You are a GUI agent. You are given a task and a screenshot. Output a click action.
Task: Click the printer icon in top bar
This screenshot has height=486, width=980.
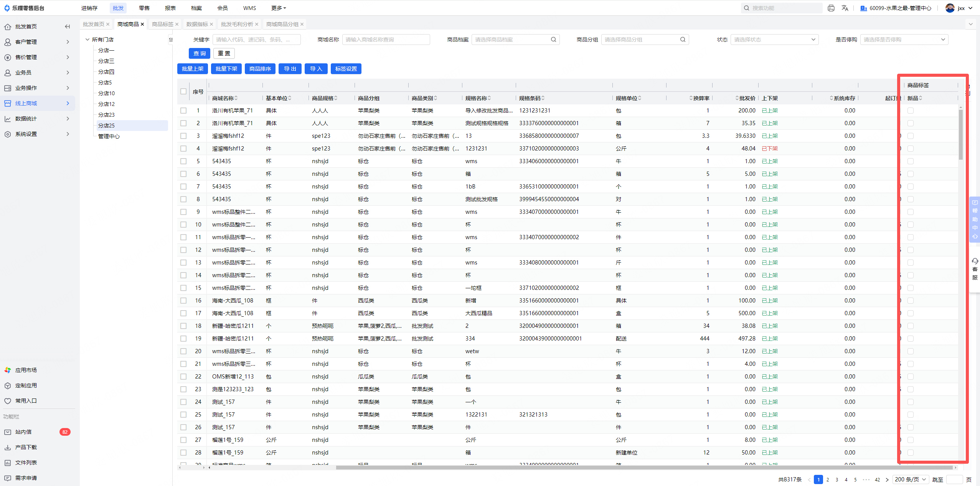coord(831,8)
